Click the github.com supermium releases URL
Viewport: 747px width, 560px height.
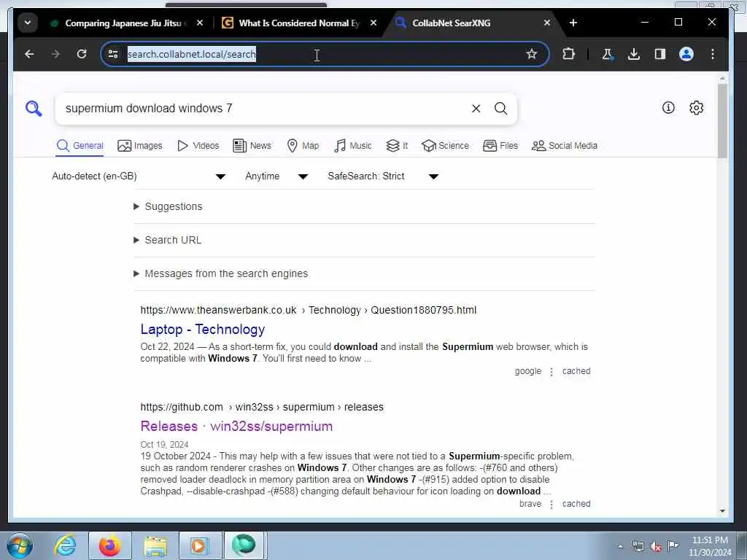[x=262, y=407]
